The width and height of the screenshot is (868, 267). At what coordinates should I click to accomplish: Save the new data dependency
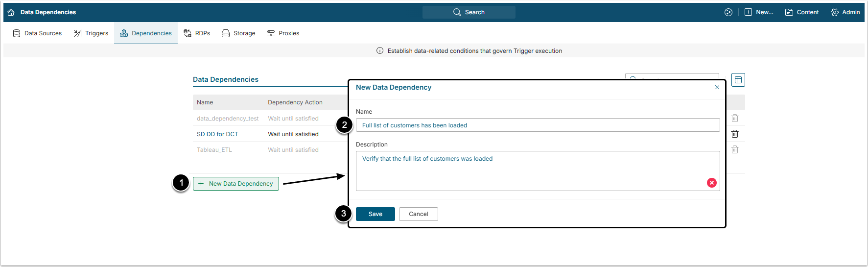tap(375, 214)
